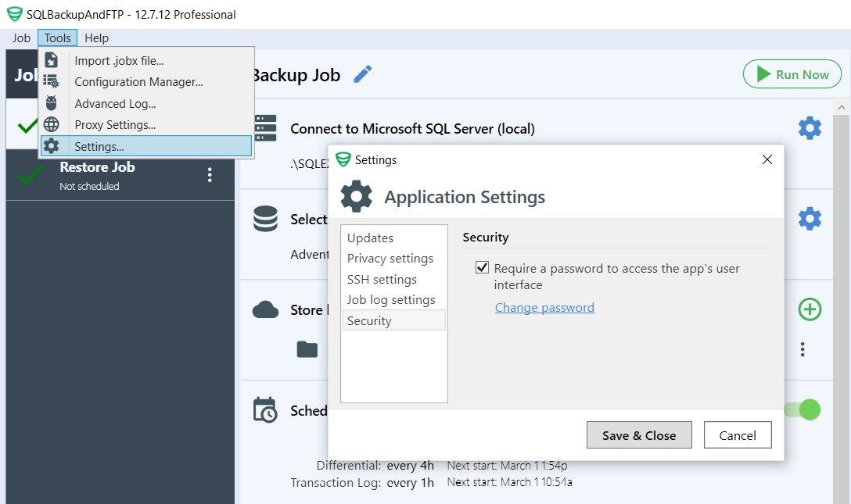Image resolution: width=851 pixels, height=504 pixels.
Task: Click the schedule calendar-clock icon
Action: (x=265, y=410)
